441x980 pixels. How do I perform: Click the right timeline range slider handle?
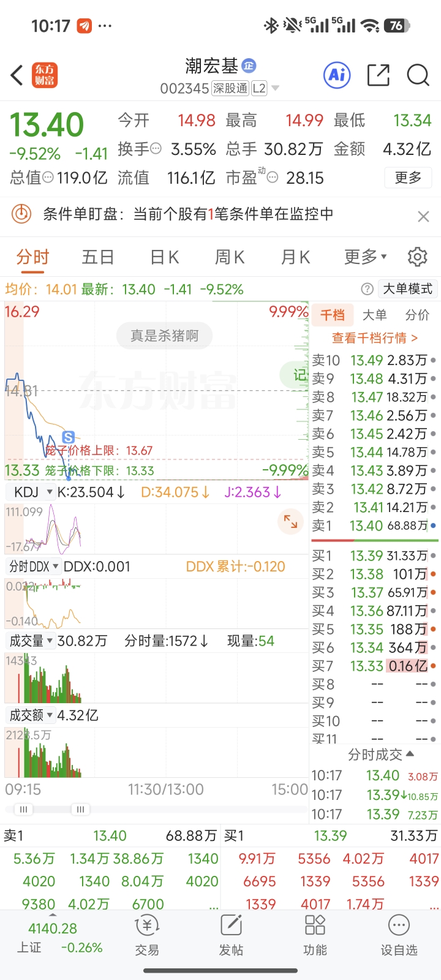coord(80,810)
